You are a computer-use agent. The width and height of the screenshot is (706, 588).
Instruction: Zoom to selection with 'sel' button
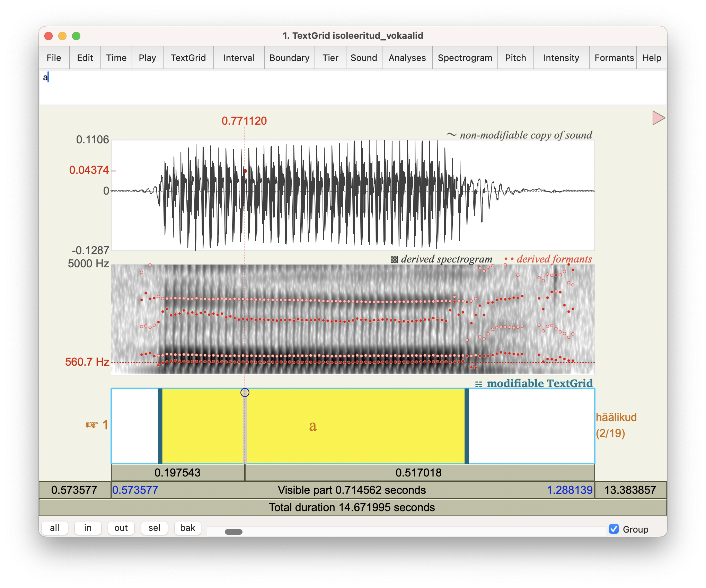tap(155, 528)
